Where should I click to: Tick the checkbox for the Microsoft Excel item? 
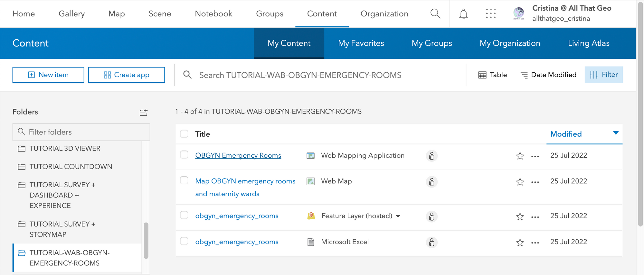click(184, 241)
